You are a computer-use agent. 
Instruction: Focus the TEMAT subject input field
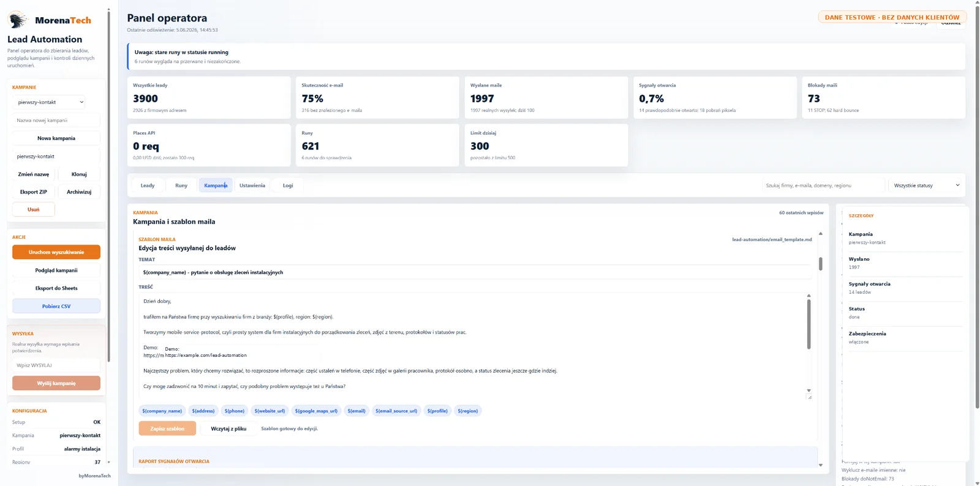click(475, 272)
